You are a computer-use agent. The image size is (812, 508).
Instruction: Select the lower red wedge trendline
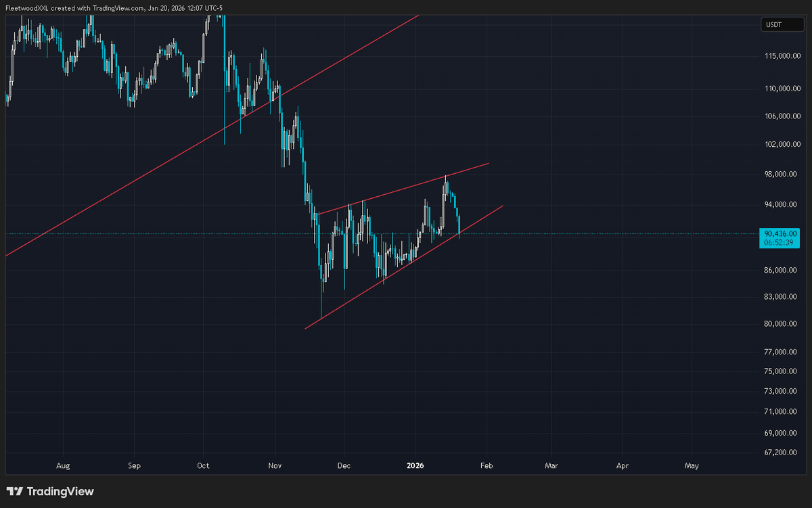tap(403, 267)
